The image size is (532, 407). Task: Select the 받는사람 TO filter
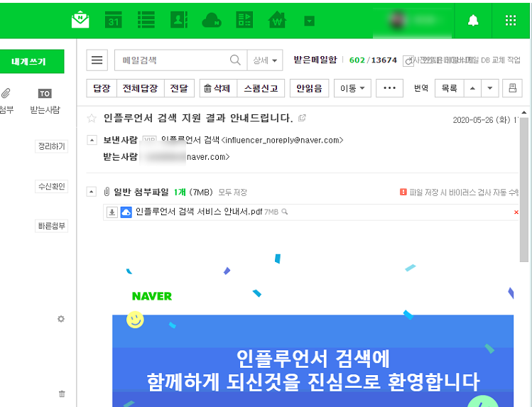point(45,94)
